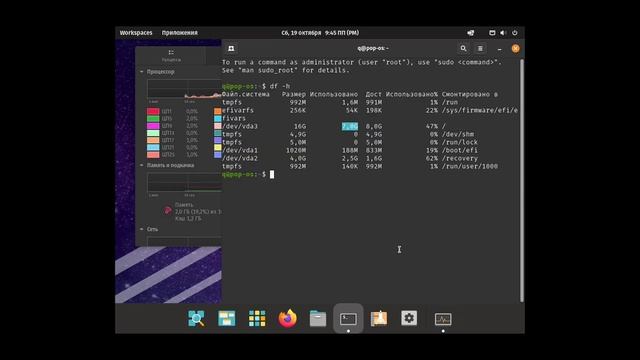This screenshot has height=360, width=640.
Task: Click the '/dev/vda3' filesystem entry
Action: (240, 127)
